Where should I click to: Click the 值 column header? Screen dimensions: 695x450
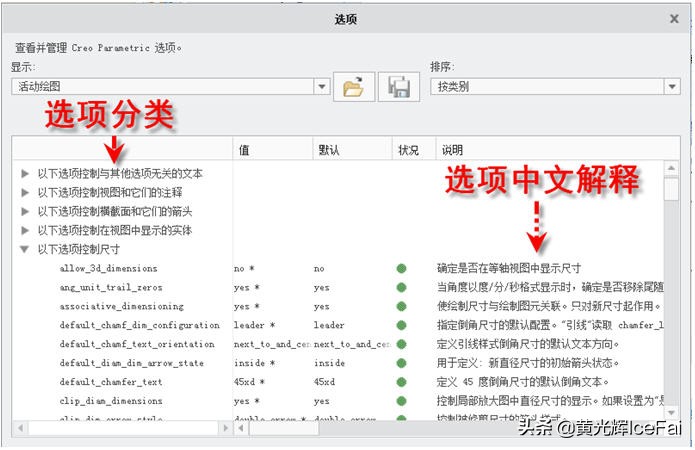point(272,150)
